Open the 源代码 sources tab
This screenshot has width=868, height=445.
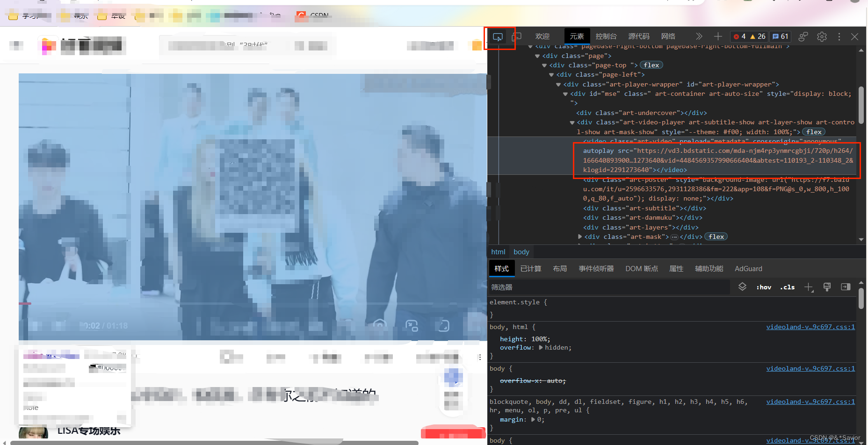tap(639, 36)
